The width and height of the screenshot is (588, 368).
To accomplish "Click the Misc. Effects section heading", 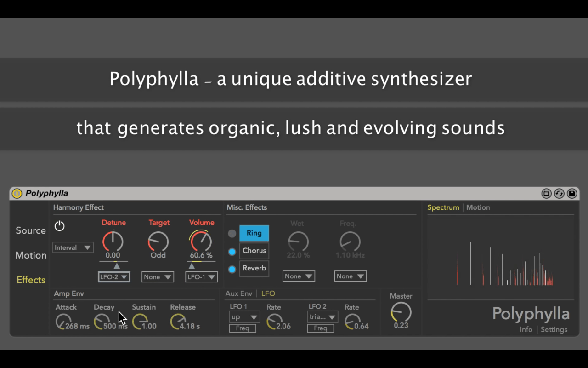I will (247, 207).
